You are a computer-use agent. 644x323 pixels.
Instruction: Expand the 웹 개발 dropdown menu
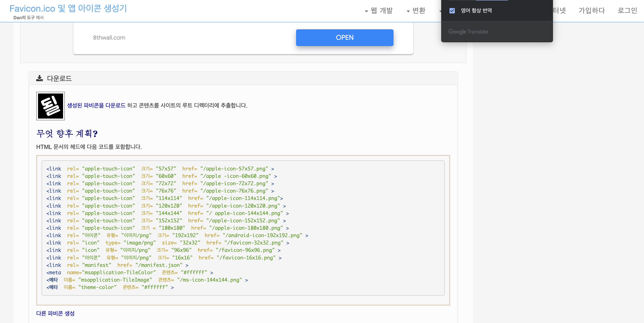click(x=379, y=11)
